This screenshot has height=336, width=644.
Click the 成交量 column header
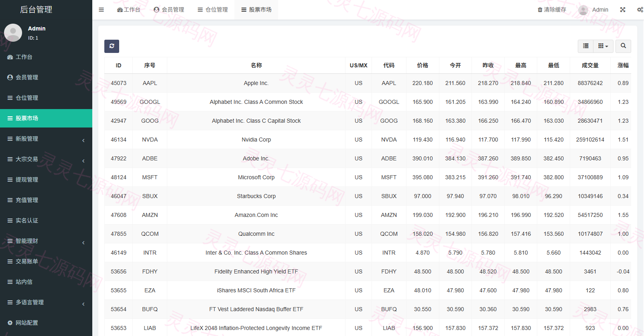[590, 65]
